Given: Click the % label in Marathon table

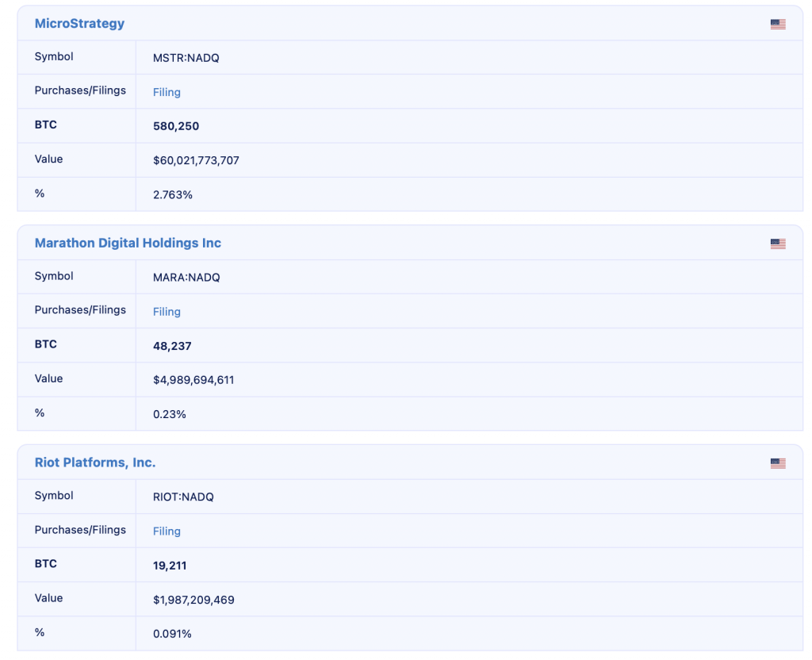Looking at the screenshot, I should [40, 412].
